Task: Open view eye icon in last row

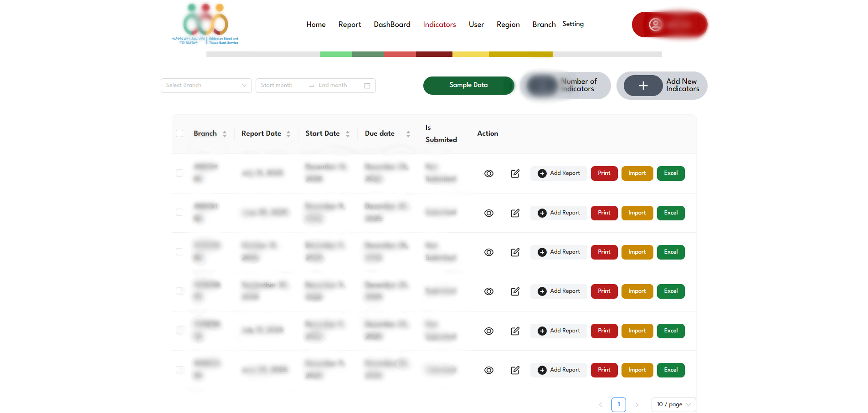Action: 488,370
